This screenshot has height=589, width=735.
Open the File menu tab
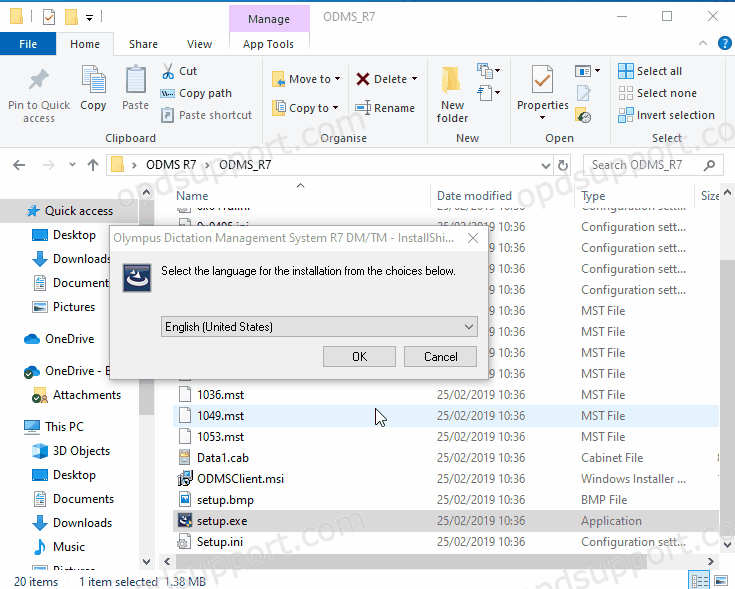(28, 44)
